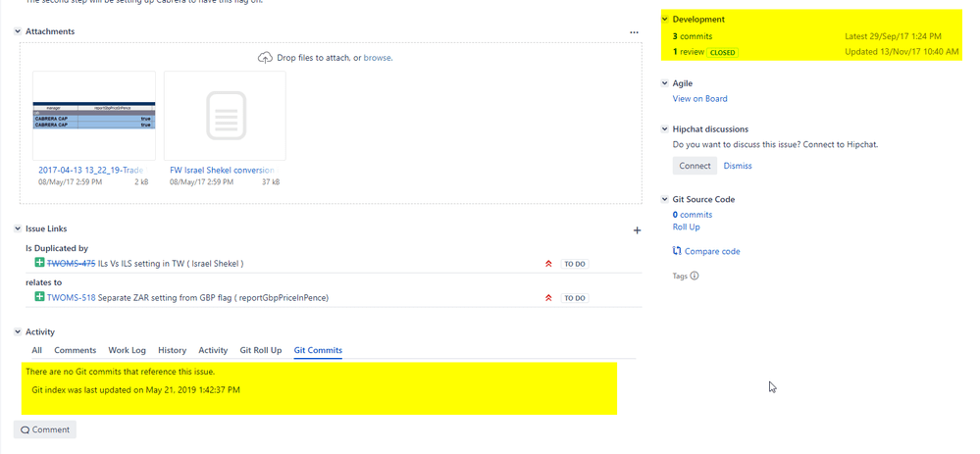
Task: Click the Compare code icon
Action: tap(677, 251)
